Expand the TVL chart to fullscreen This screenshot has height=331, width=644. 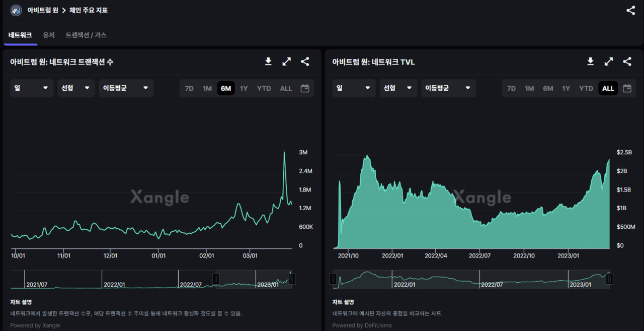coord(609,61)
